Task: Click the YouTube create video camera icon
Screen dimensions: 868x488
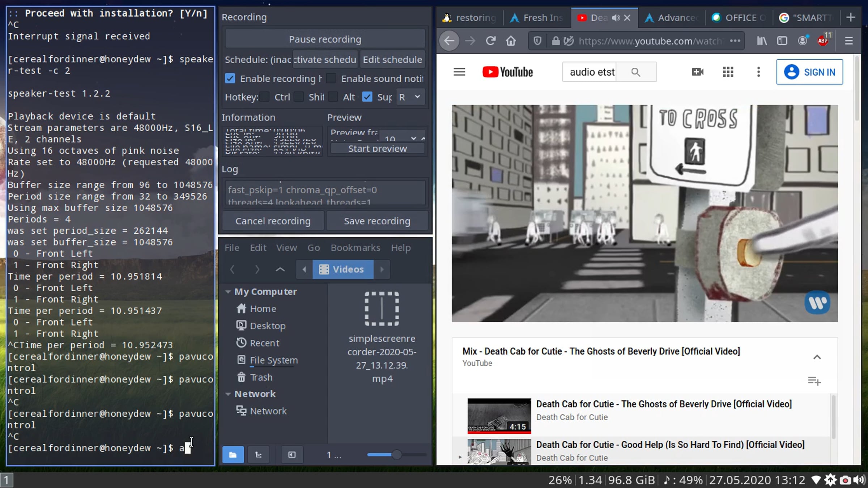Action: (x=698, y=72)
